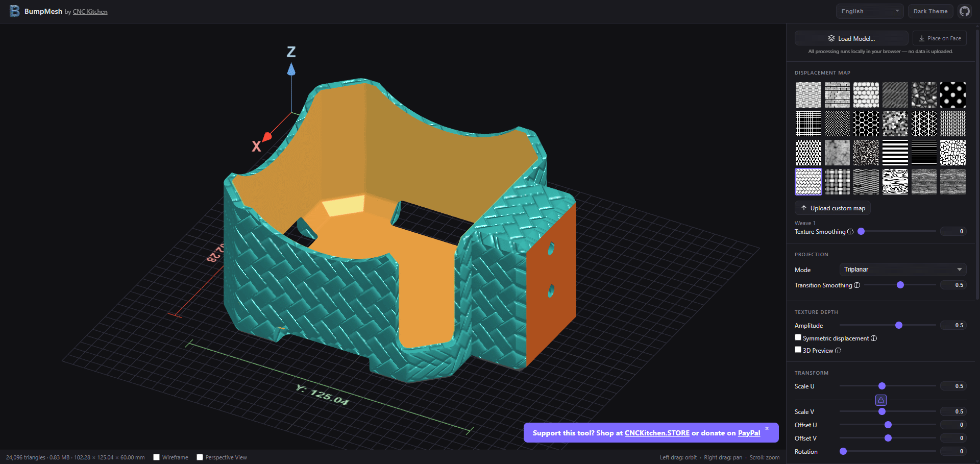
Task: Toggle the Wireframe checkbox
Action: pyautogui.click(x=157, y=457)
